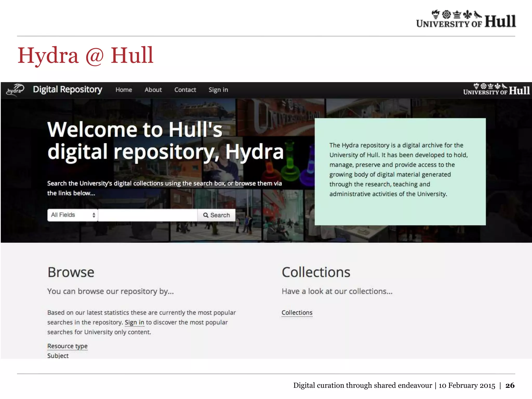Click the University of Hull slide header logo
The width and height of the screenshot is (532, 399).
click(466, 19)
